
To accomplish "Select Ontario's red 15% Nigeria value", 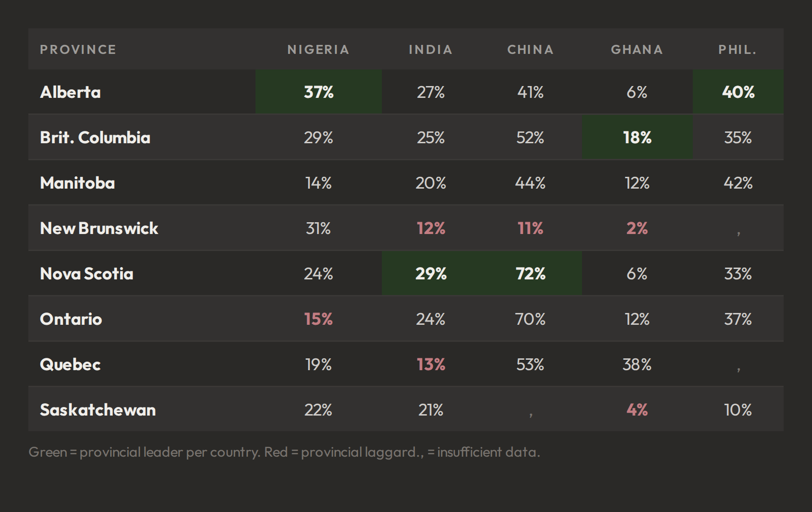I will coord(318,319).
